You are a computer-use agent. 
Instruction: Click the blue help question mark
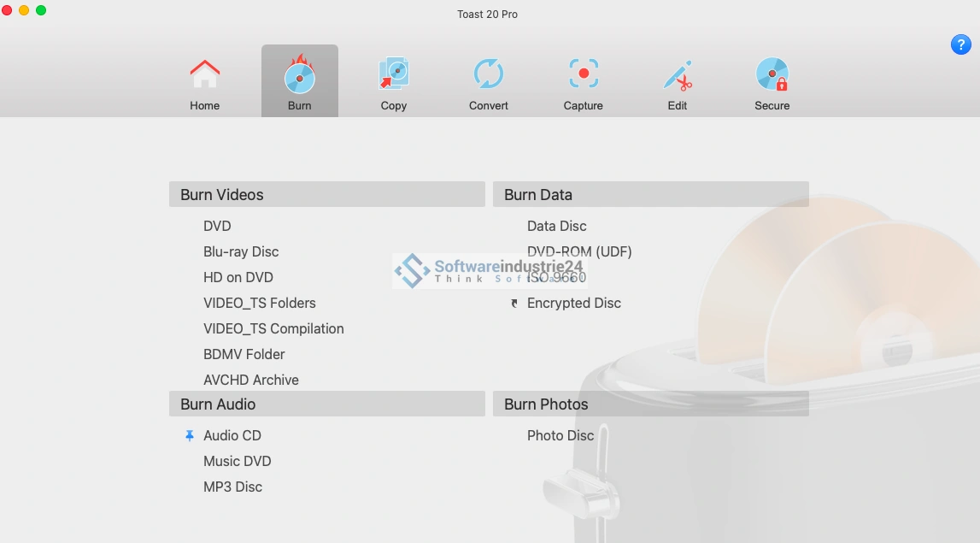pos(959,45)
